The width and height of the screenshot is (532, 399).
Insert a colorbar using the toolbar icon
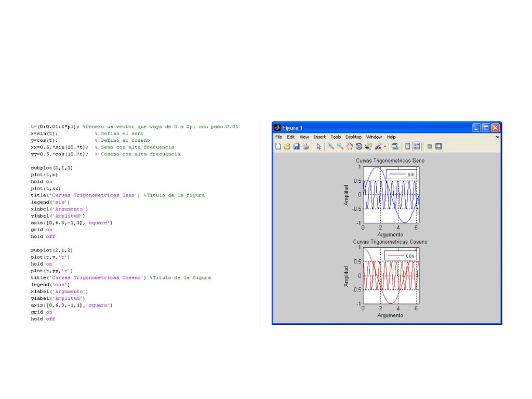[407, 146]
